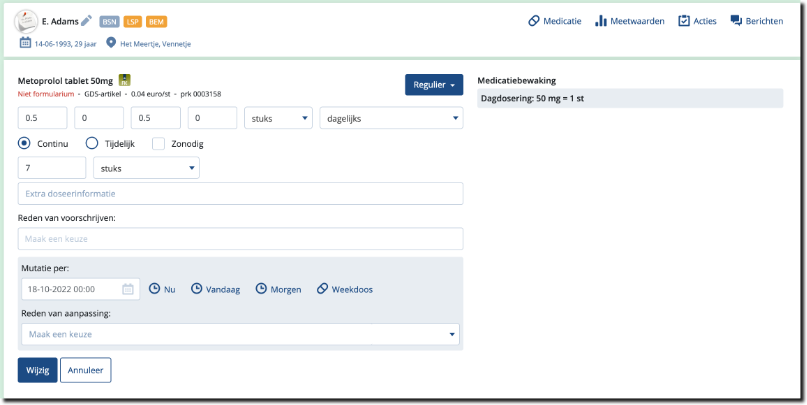Click the Wijzig button
This screenshot has width=807, height=405.
[37, 370]
